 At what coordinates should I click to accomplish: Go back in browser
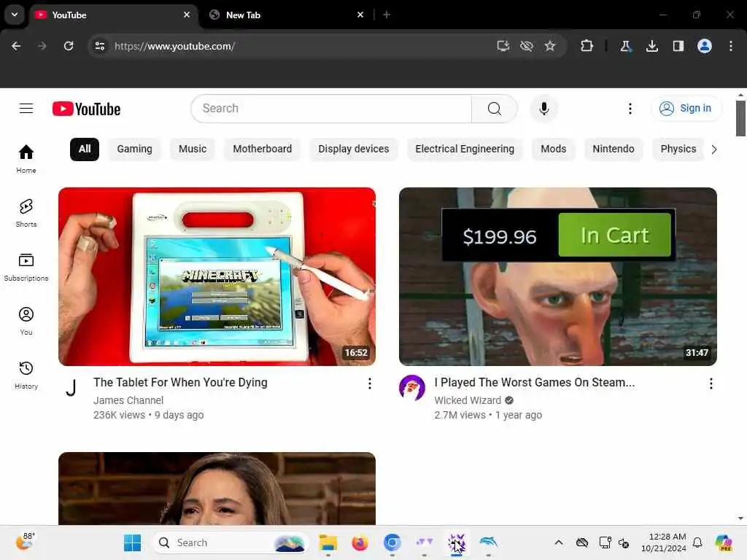16,46
